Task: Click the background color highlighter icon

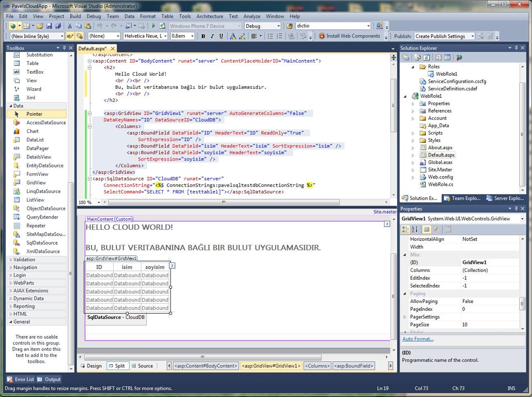Action: tap(242, 36)
